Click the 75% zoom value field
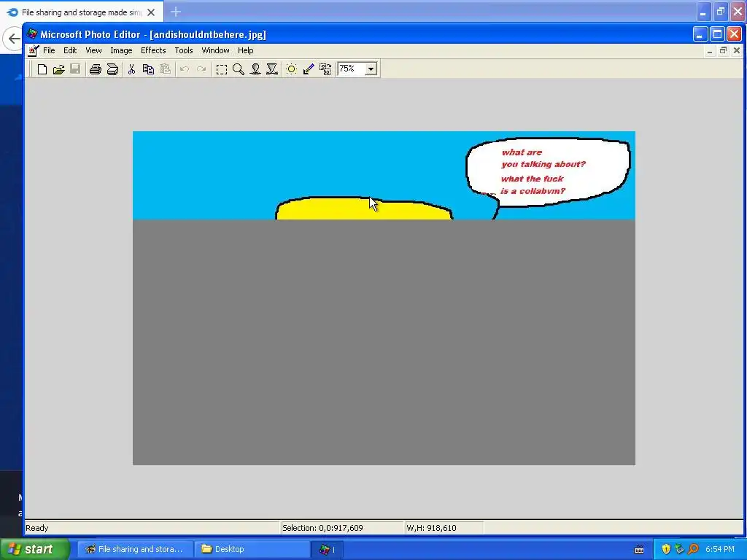 351,69
